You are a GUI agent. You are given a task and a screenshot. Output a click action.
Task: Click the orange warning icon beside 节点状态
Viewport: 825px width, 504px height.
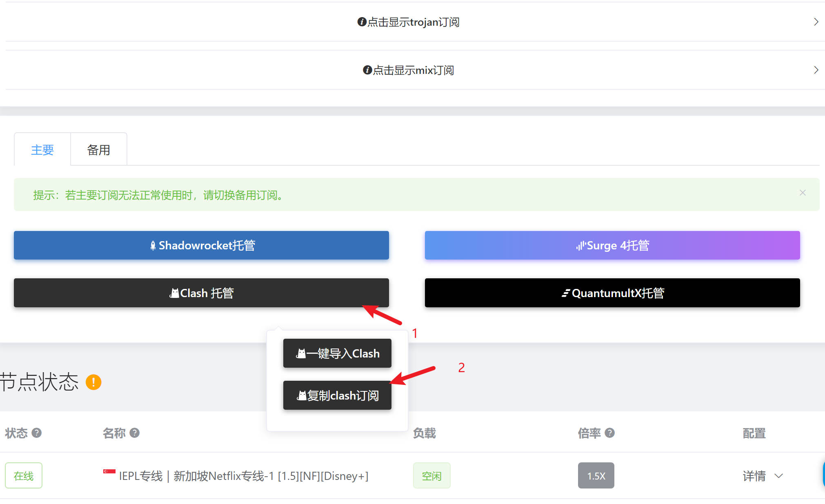point(93,382)
